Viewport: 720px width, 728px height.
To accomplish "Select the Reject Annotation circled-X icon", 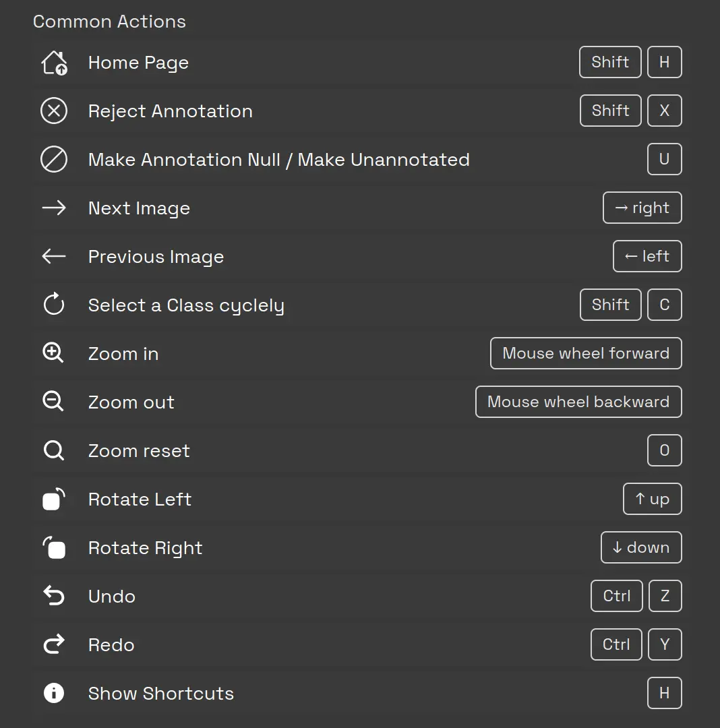I will 54,111.
